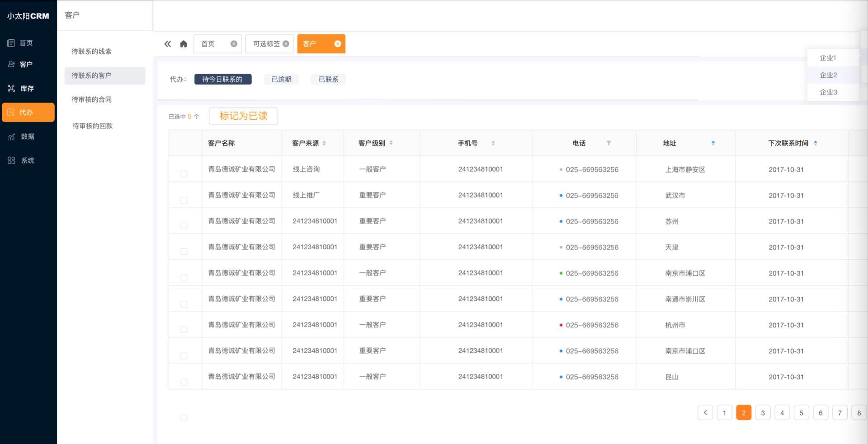Choose 企业1 from the dropdown list
The image size is (868, 444).
tap(833, 58)
